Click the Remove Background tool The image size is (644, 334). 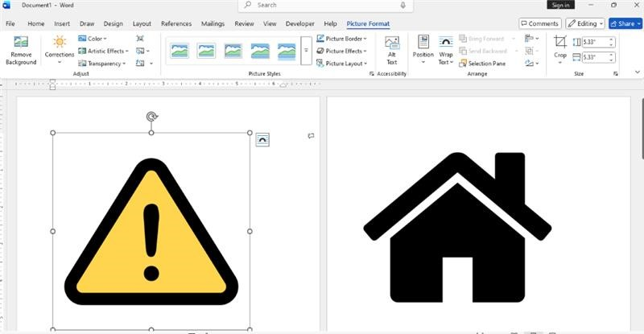coord(21,51)
